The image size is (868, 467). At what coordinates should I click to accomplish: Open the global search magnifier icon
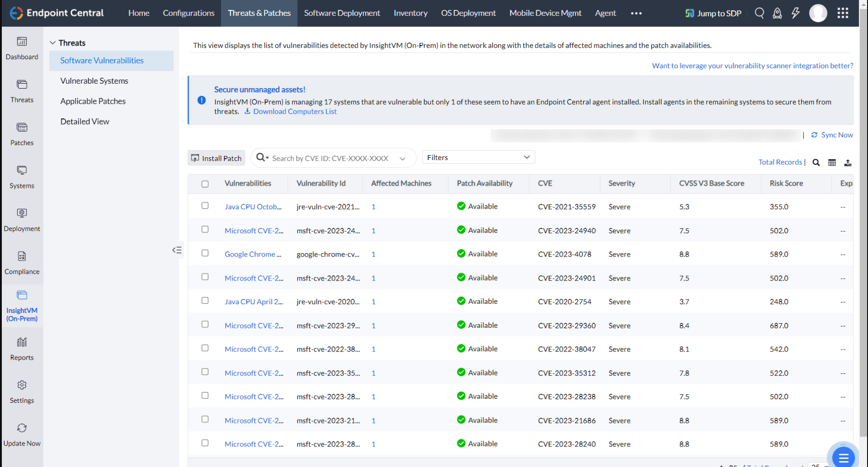pyautogui.click(x=759, y=13)
